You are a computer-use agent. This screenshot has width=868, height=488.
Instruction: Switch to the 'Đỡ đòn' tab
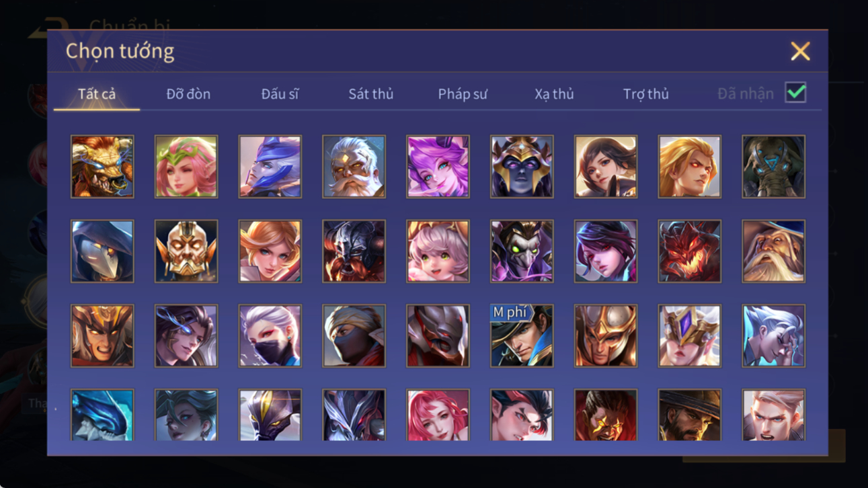click(x=188, y=94)
